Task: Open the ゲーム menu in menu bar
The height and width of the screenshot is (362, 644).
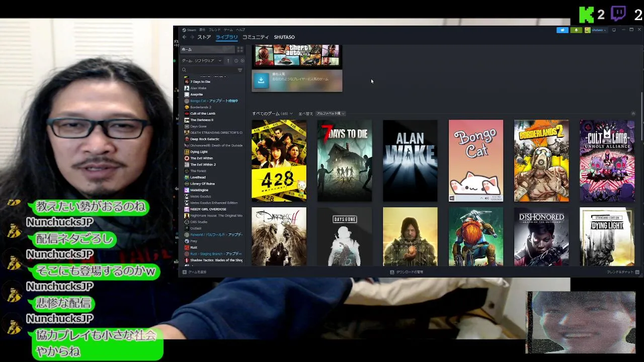Action: (228, 30)
